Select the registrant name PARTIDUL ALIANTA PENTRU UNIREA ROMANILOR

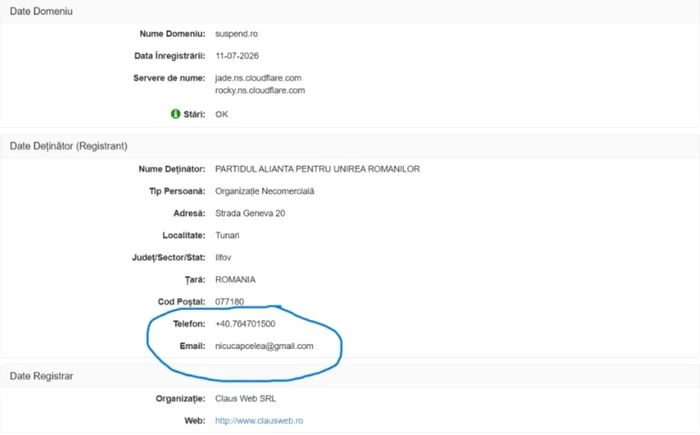(x=317, y=169)
